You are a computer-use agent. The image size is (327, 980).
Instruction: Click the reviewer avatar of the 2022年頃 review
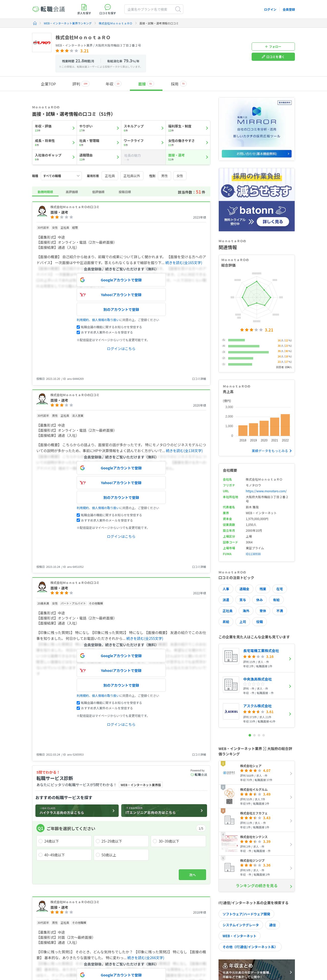coord(42,587)
